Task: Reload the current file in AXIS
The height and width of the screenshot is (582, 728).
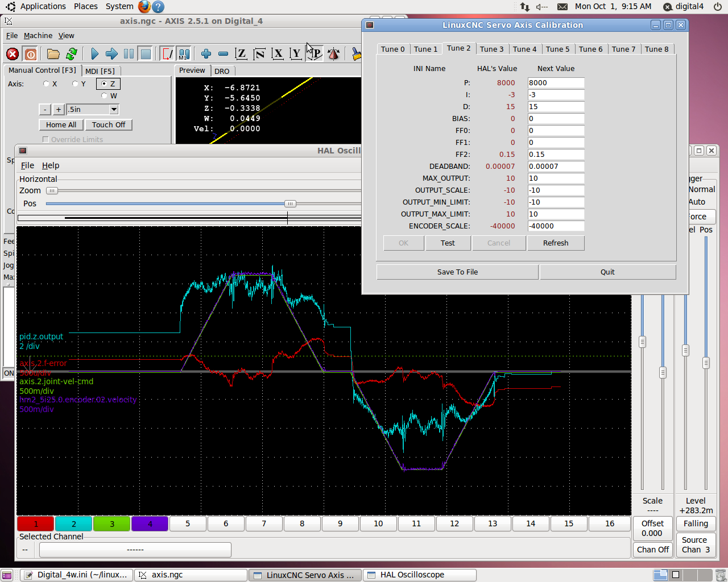Action: point(72,54)
